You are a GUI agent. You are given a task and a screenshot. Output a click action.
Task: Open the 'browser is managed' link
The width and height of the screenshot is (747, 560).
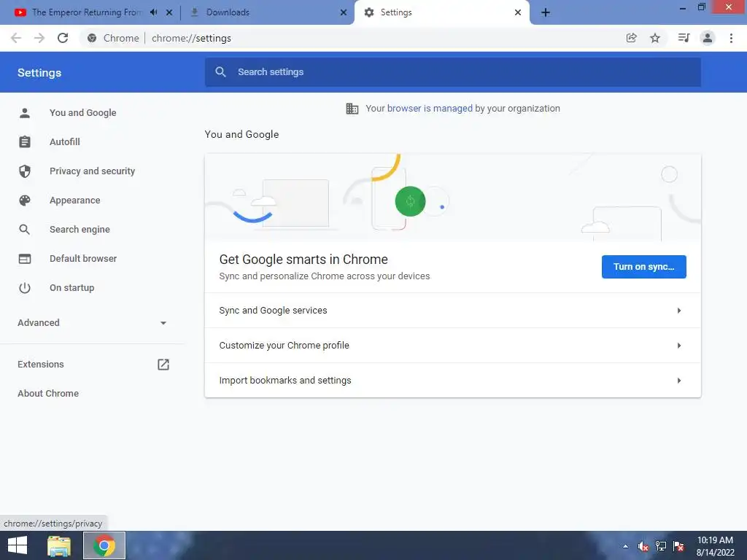[430, 109]
